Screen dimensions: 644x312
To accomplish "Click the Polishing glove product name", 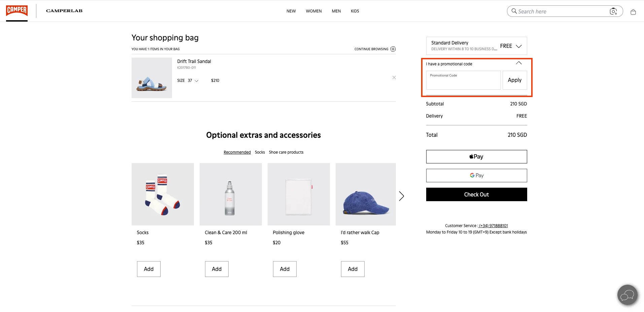I will coord(289,232).
